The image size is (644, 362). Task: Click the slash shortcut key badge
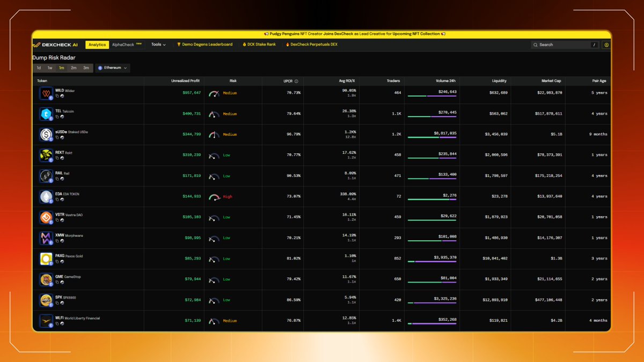pos(594,45)
